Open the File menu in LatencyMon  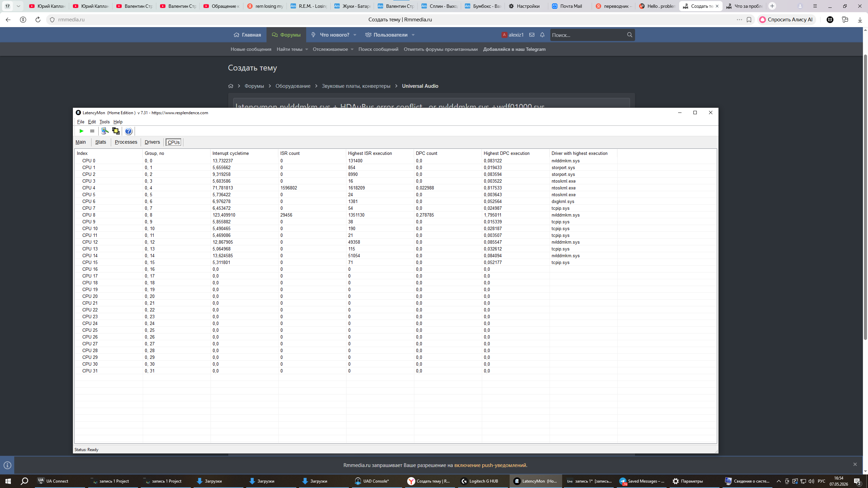[81, 122]
